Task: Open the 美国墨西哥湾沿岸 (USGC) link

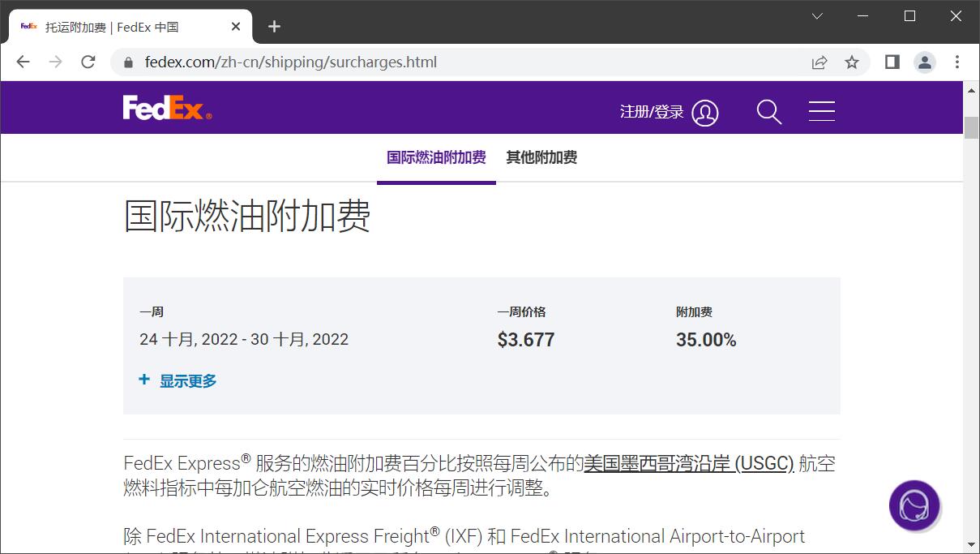Action: coord(689,464)
